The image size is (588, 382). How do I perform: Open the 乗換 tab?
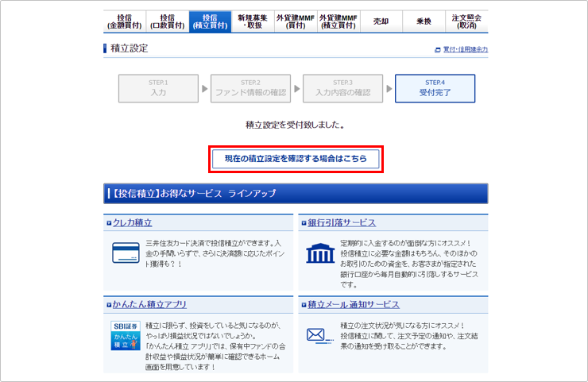pyautogui.click(x=424, y=21)
